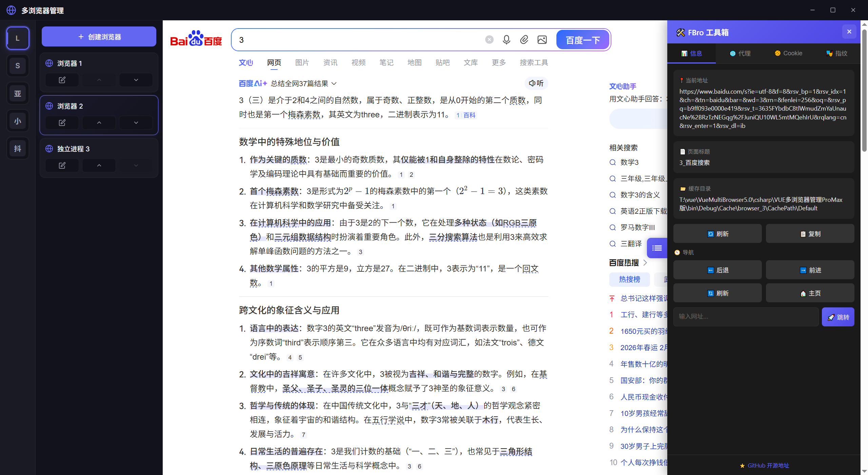Click the down chevron under 浏览器 1

coord(136,80)
